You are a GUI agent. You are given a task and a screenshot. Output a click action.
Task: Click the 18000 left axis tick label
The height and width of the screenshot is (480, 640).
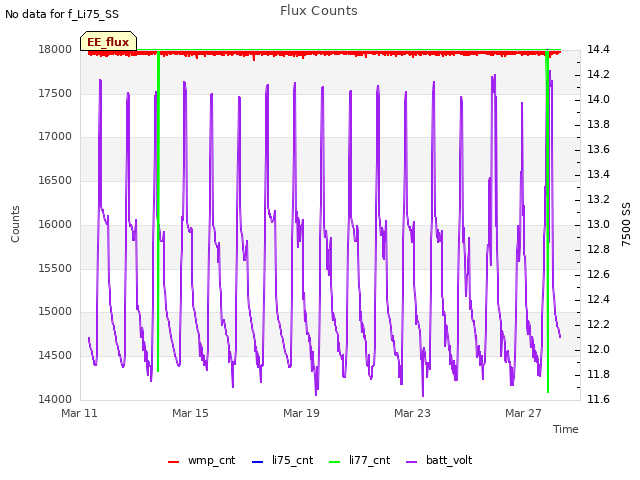55,49
